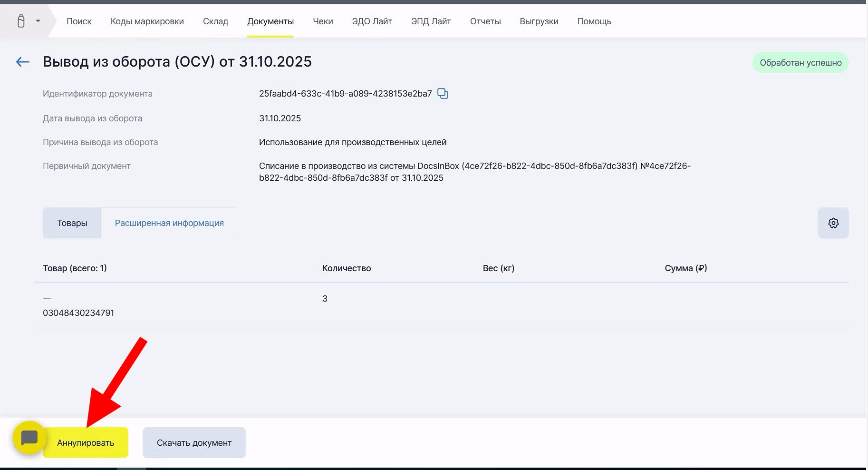868x470 pixels.
Task: Select the Товары tab
Action: [x=72, y=223]
